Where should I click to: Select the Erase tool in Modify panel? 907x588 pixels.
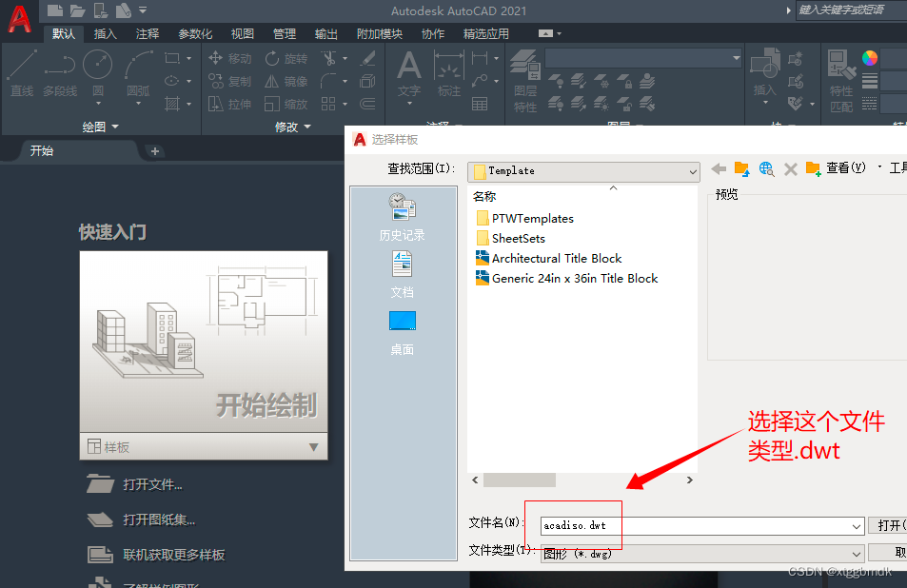[x=367, y=58]
